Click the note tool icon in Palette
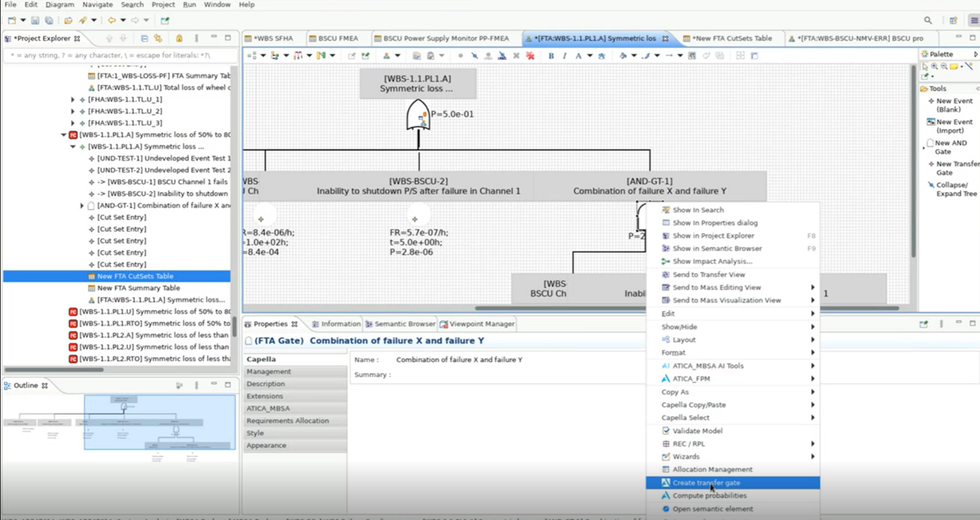The image size is (980, 520). tap(954, 67)
